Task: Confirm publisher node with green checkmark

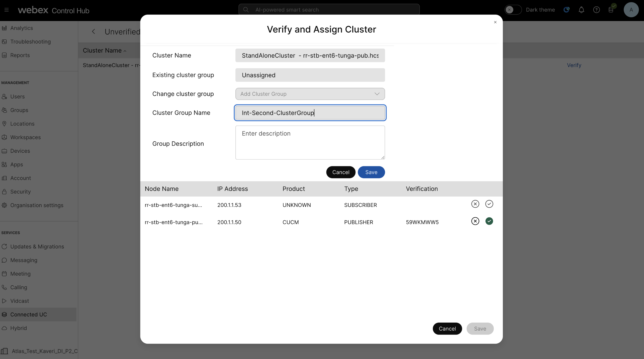Action: pyautogui.click(x=489, y=221)
